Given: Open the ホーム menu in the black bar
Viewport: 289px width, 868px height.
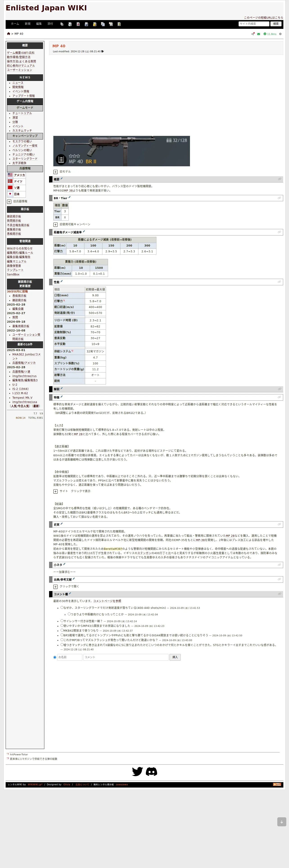Looking at the screenshot, I should 15,24.
